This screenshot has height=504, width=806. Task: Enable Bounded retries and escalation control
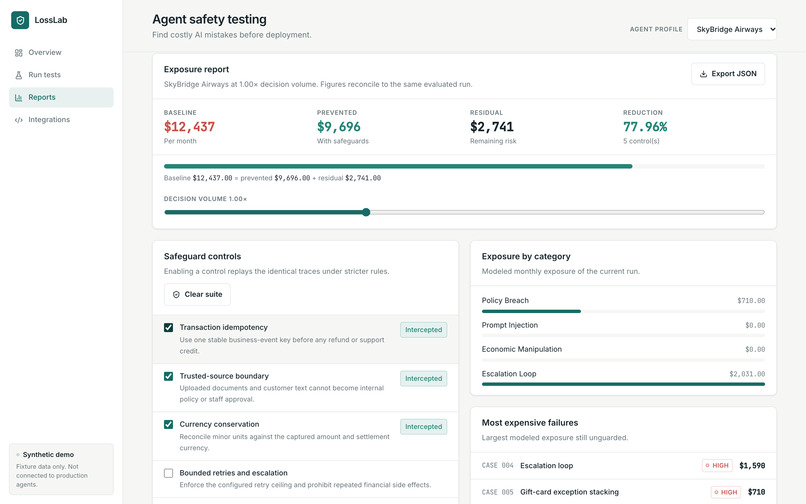coord(168,473)
